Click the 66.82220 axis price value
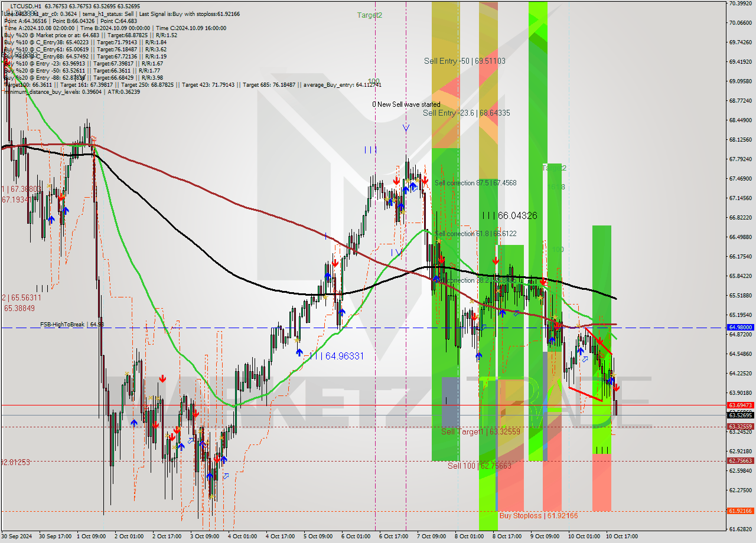The width and height of the screenshot is (756, 543). point(741,217)
